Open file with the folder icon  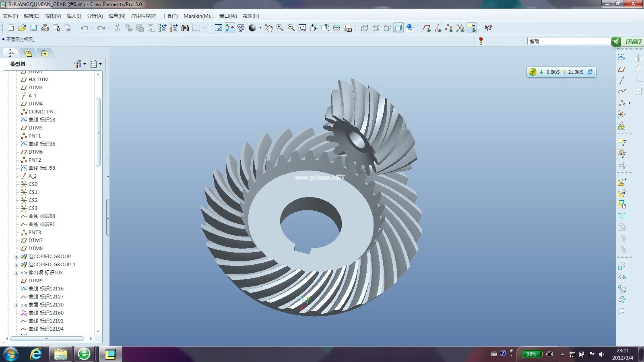point(22,28)
